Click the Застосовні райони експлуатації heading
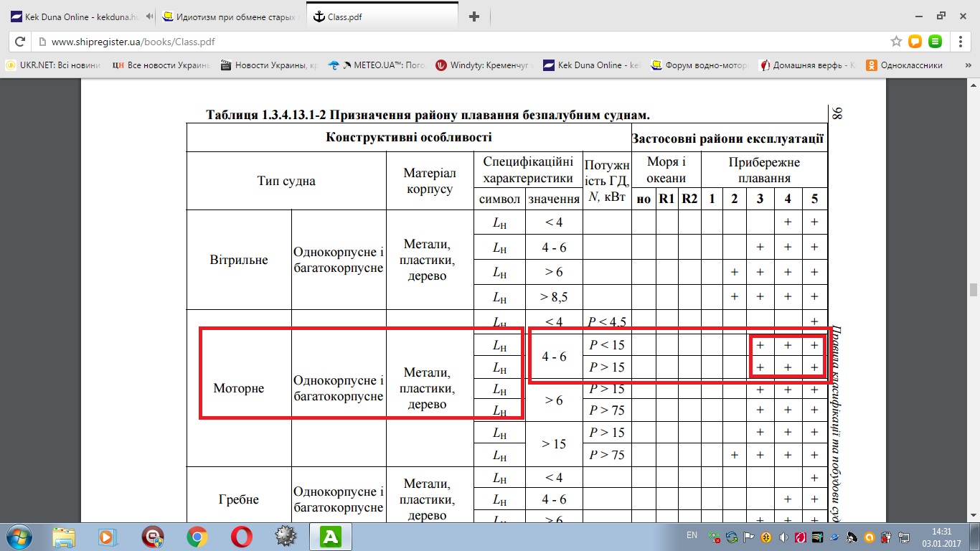Viewport: 980px width, 551px height. coord(729,137)
